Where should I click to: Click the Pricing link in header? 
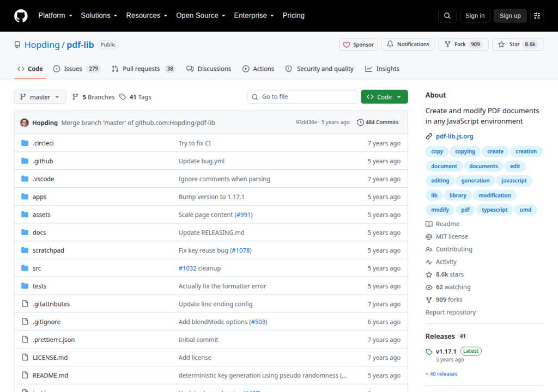click(x=294, y=16)
